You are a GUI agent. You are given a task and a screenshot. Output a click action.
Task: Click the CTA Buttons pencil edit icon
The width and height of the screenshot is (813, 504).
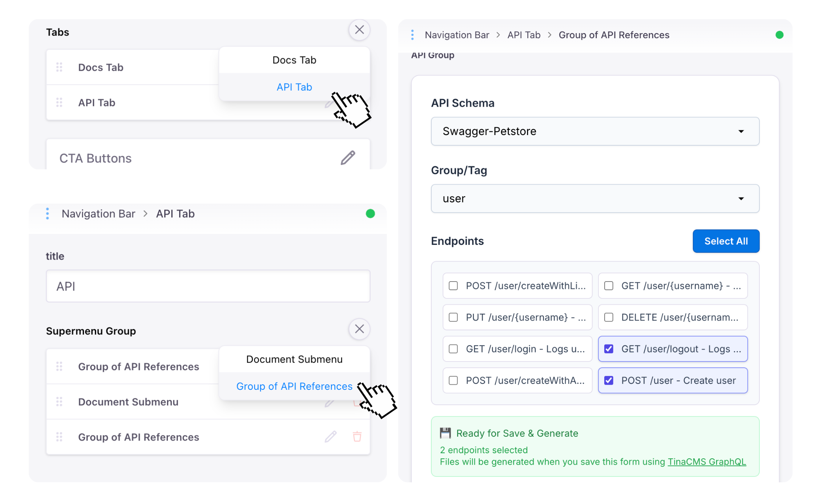tap(348, 158)
